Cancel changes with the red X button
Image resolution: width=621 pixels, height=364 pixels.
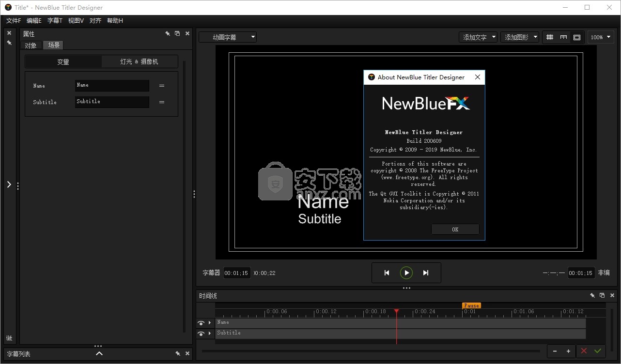point(584,351)
